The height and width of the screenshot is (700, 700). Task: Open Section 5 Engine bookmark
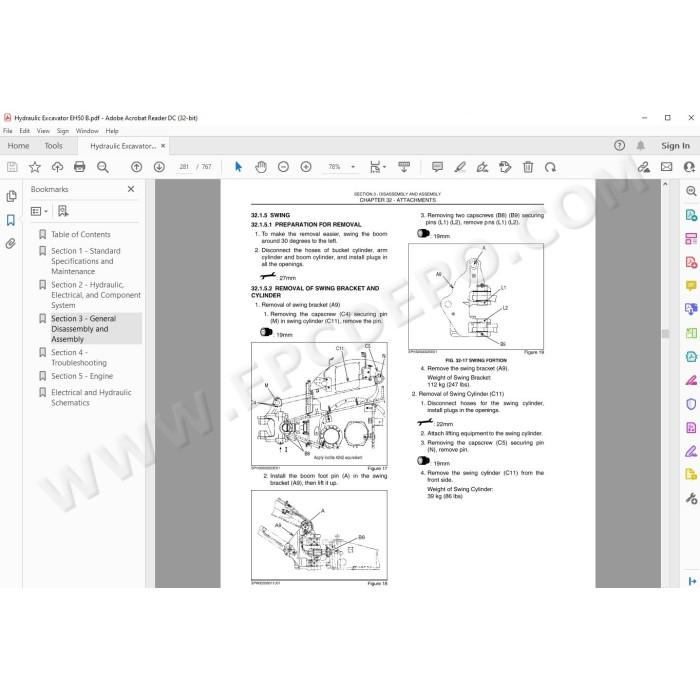click(82, 376)
